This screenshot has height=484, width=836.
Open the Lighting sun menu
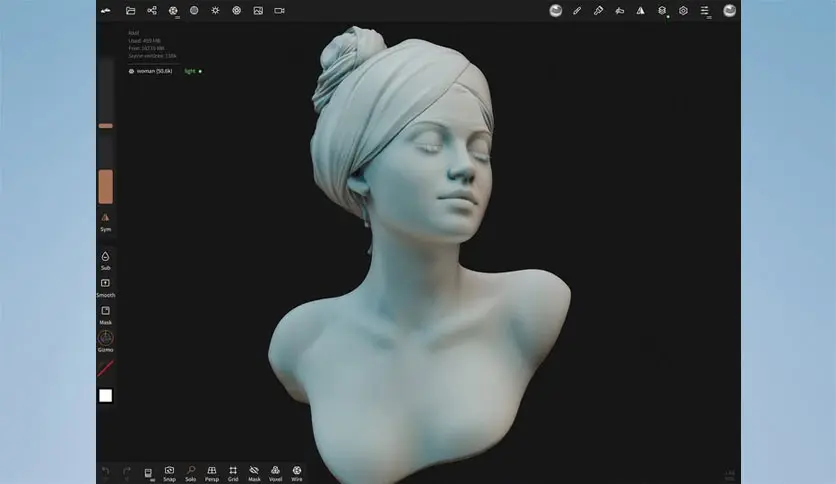coord(215,11)
